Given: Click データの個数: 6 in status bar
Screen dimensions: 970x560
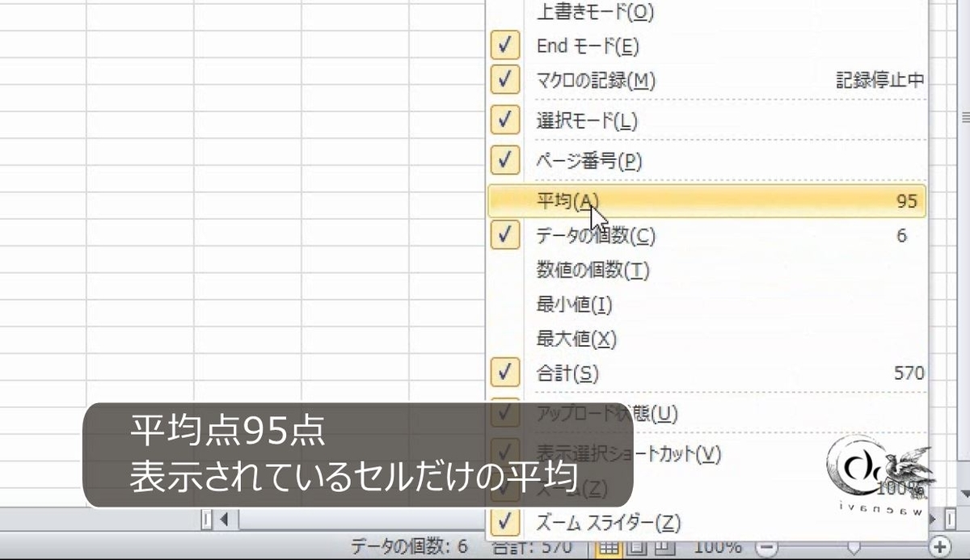Looking at the screenshot, I should pos(409,547).
